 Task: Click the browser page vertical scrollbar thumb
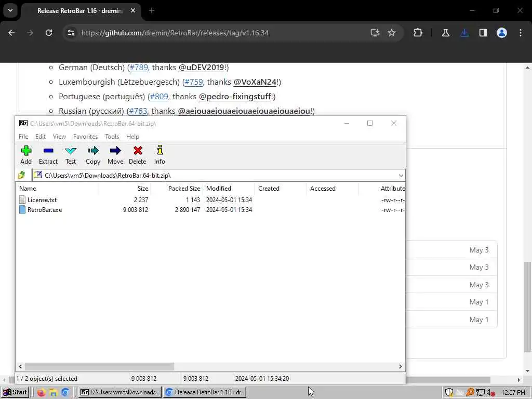(527, 307)
